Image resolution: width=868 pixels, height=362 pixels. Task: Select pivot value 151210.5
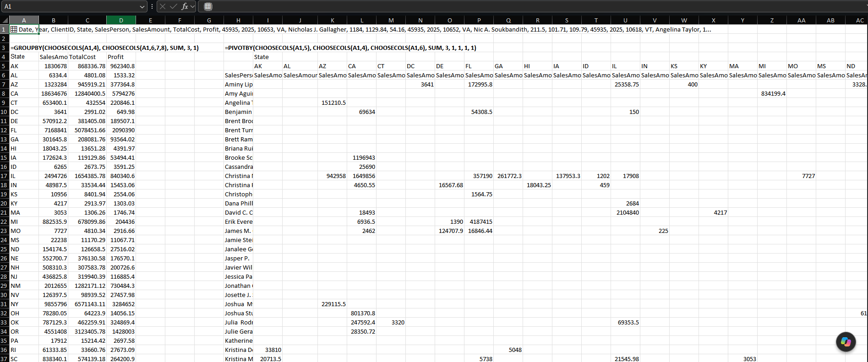(x=332, y=103)
